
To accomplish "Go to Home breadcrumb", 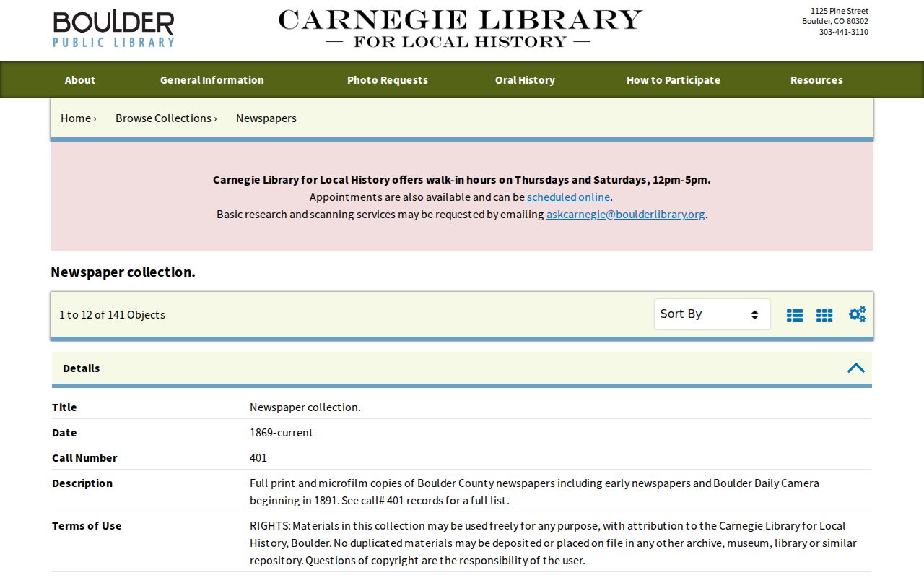I will click(x=76, y=118).
